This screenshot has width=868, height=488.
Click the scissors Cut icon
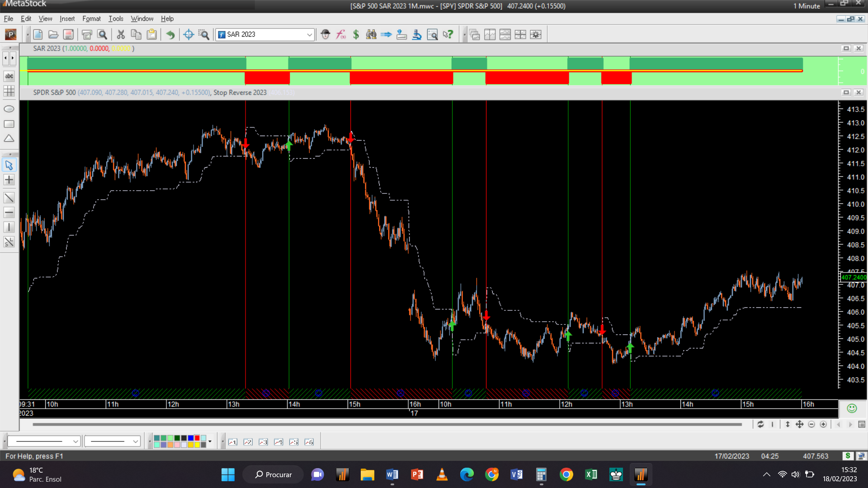pos(121,34)
